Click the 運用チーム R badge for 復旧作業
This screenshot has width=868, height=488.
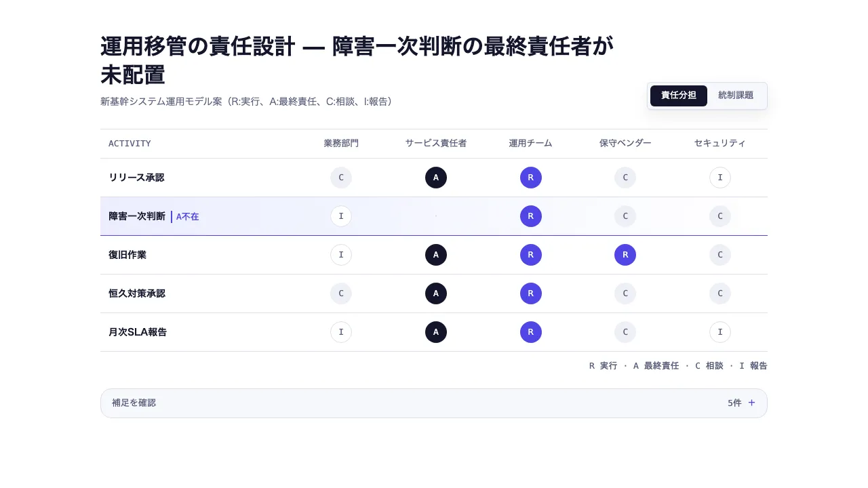coord(531,255)
